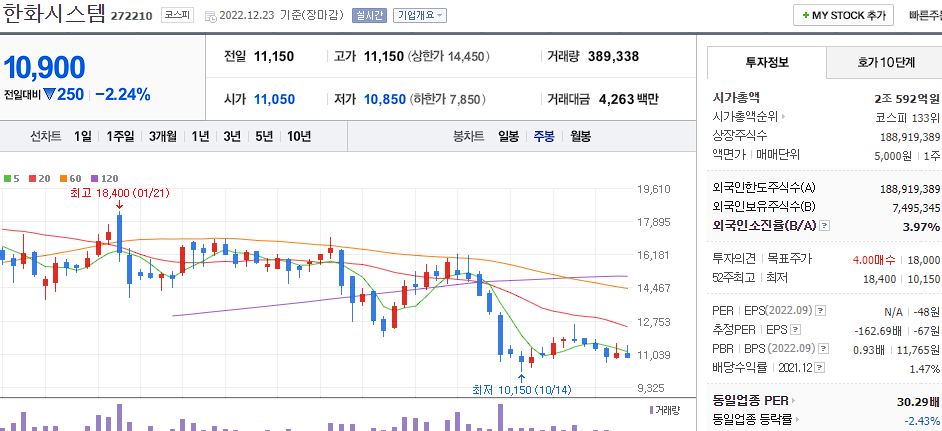Select the 1주일 line chart period

pyautogui.click(x=120, y=136)
